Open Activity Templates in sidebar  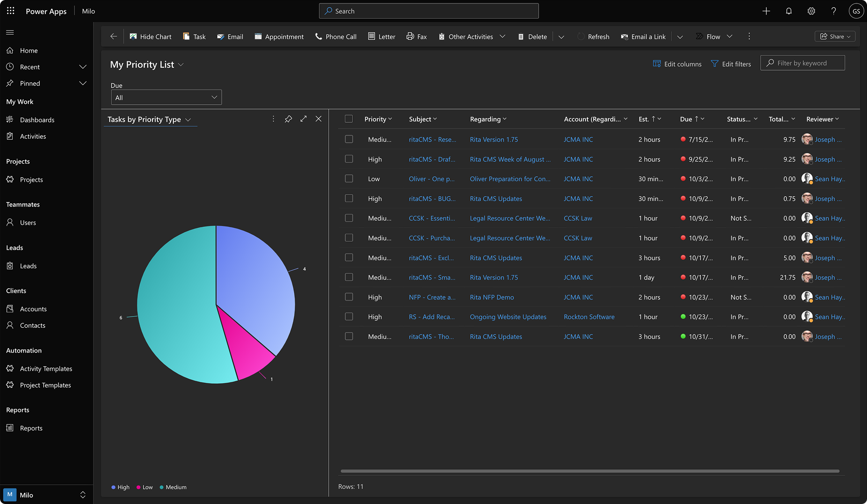click(46, 369)
